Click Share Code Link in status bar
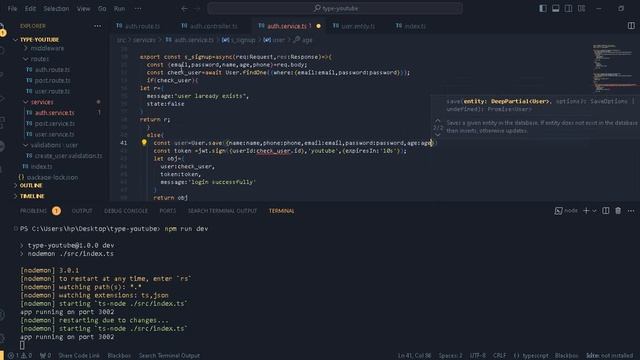This screenshot has width=640, height=360. tap(79, 356)
